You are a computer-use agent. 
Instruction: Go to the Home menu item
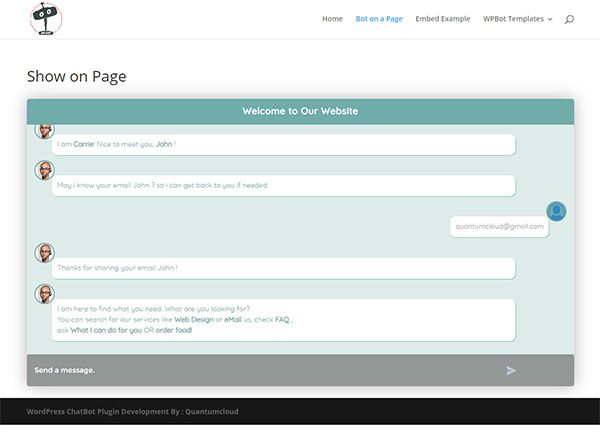click(x=332, y=19)
